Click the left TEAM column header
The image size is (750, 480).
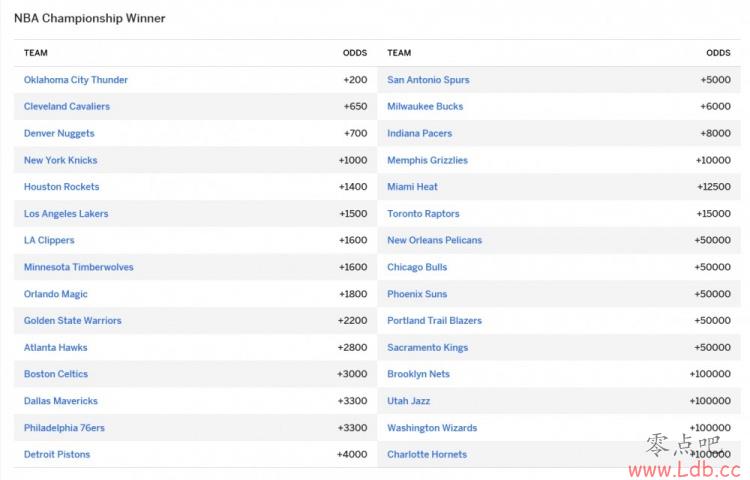(x=36, y=53)
